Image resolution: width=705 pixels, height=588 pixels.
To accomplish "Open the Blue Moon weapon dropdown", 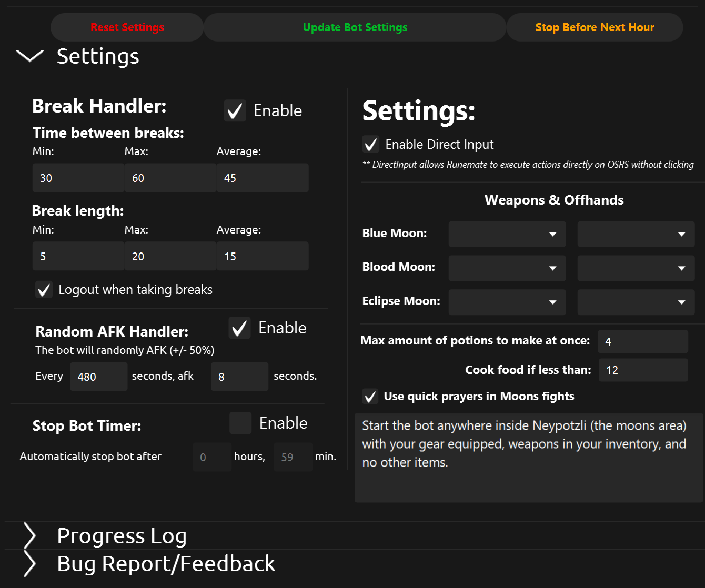I will point(507,234).
